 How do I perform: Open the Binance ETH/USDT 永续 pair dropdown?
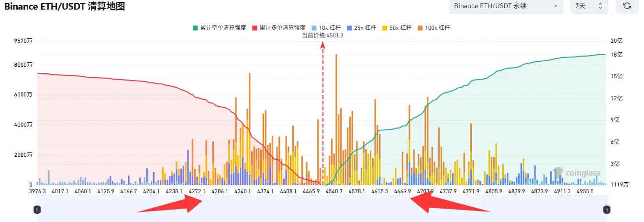pos(506,6)
